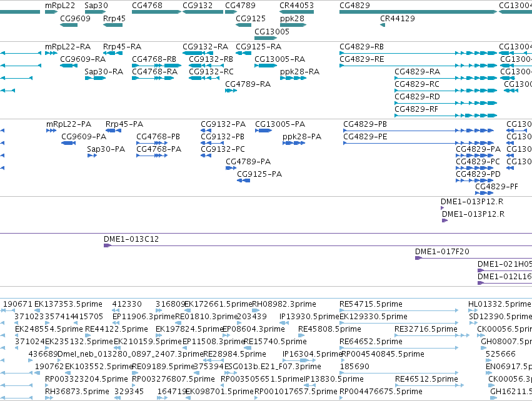Select protein CG4829-PB

tap(419, 131)
